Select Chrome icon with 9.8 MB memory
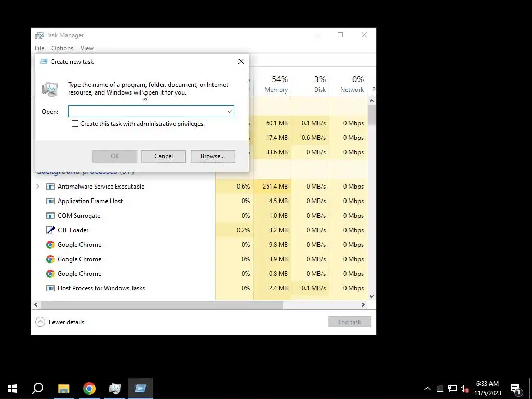Screen dimensions: 532x399 click(50, 245)
